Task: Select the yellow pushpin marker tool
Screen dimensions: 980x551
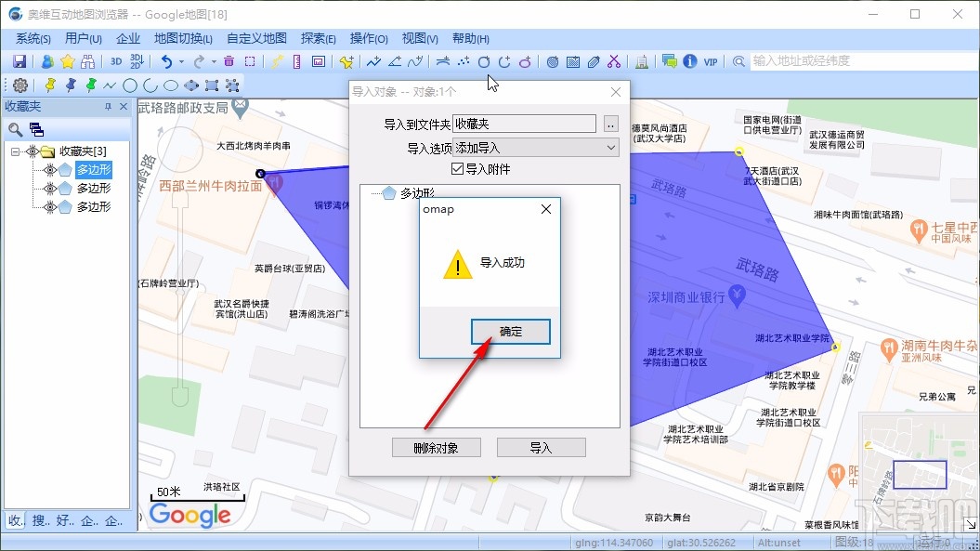Action: (49, 85)
